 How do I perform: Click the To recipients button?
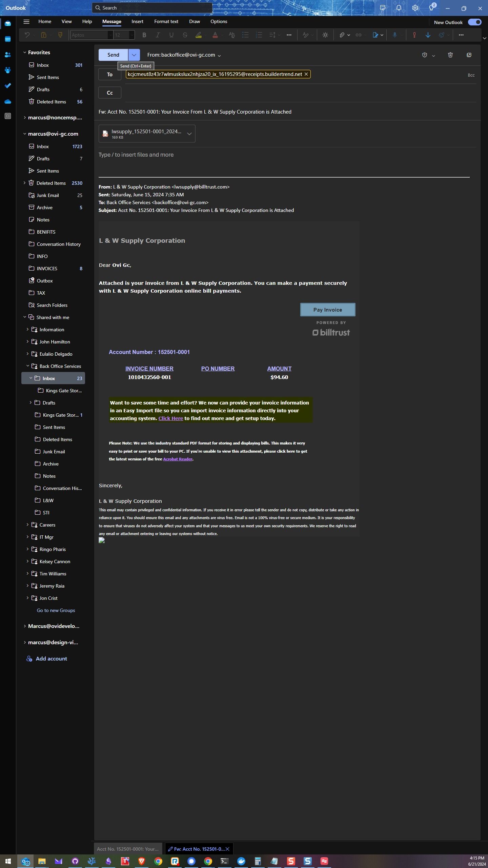pyautogui.click(x=110, y=75)
